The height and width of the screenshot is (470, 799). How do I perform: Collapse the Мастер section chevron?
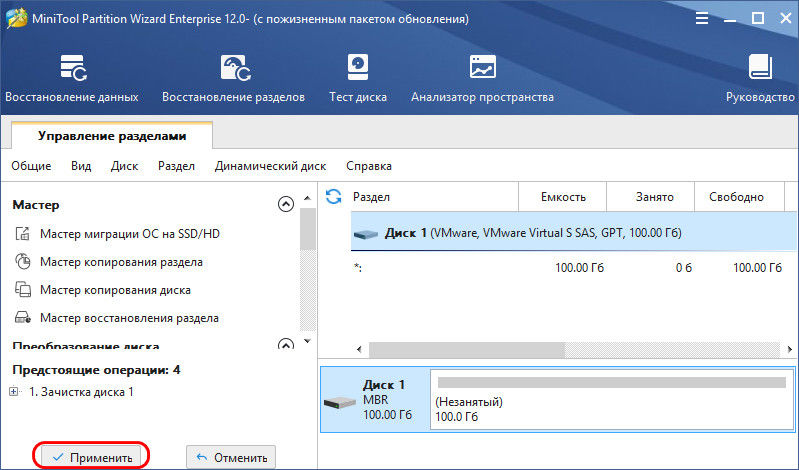(x=286, y=204)
